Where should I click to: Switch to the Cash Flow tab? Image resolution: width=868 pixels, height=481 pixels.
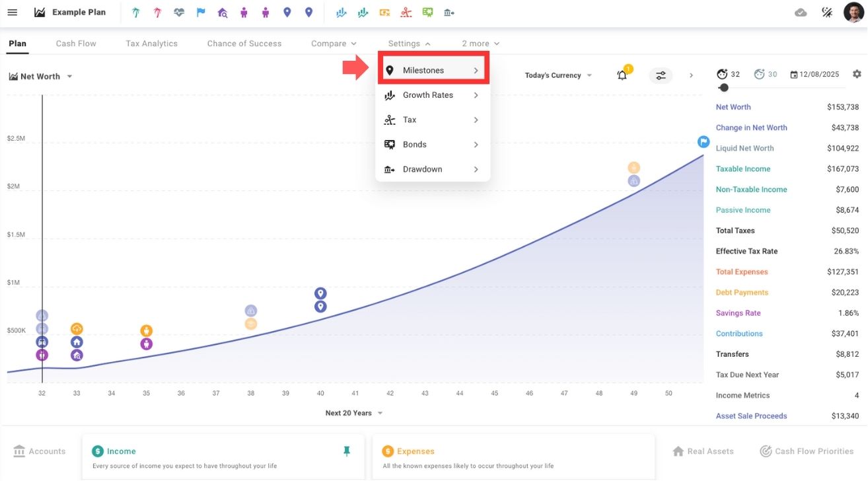pos(76,44)
